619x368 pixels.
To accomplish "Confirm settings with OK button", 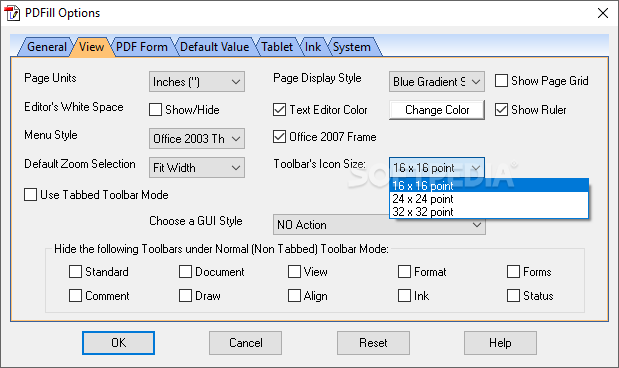I will coord(118,343).
